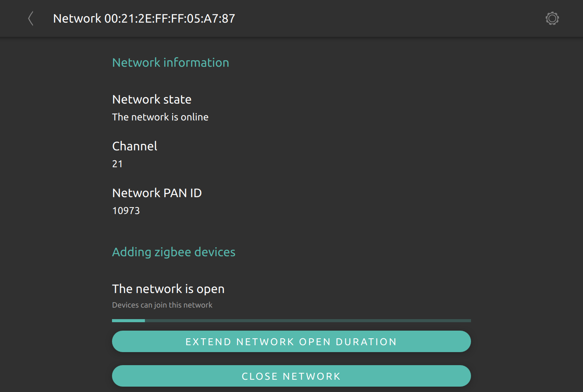Click the MAC address in the title

click(170, 18)
